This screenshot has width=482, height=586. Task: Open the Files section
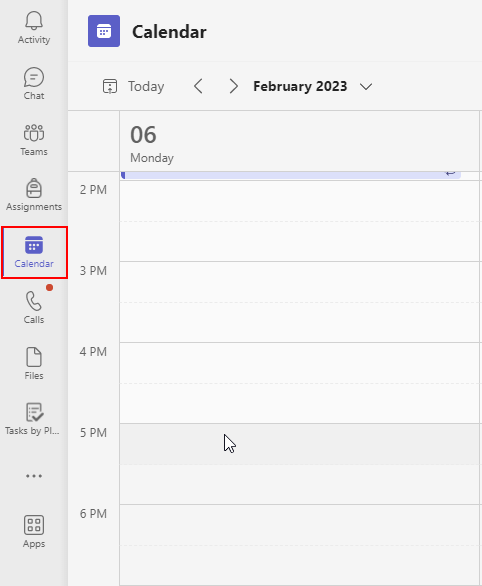[34, 363]
